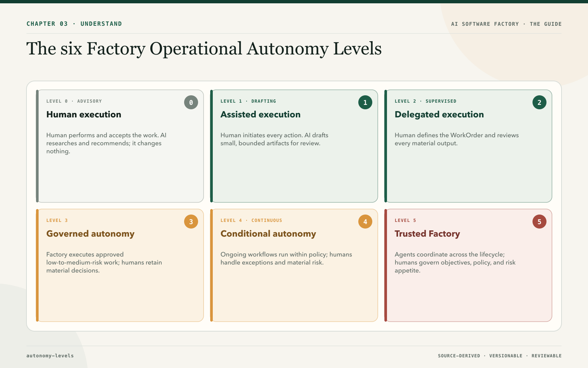Click 'AI SOFTWARE FACTORY · THE GUIDE' header text
Image resolution: width=588 pixels, height=368 pixels.
coord(506,24)
